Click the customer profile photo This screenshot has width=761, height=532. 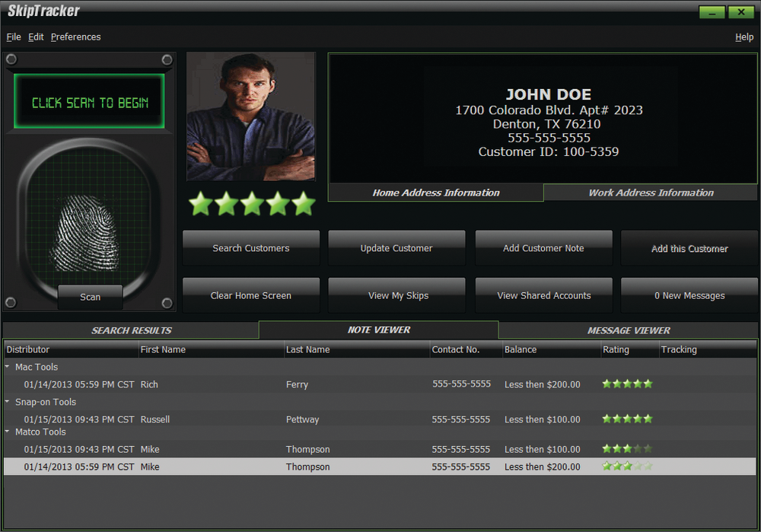[251, 116]
